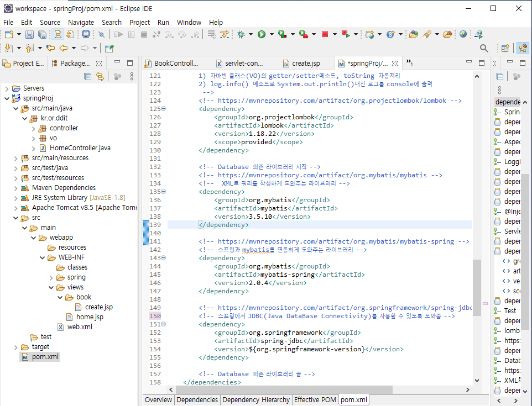Switch to Project Explorer view tab

pyautogui.click(x=23, y=64)
